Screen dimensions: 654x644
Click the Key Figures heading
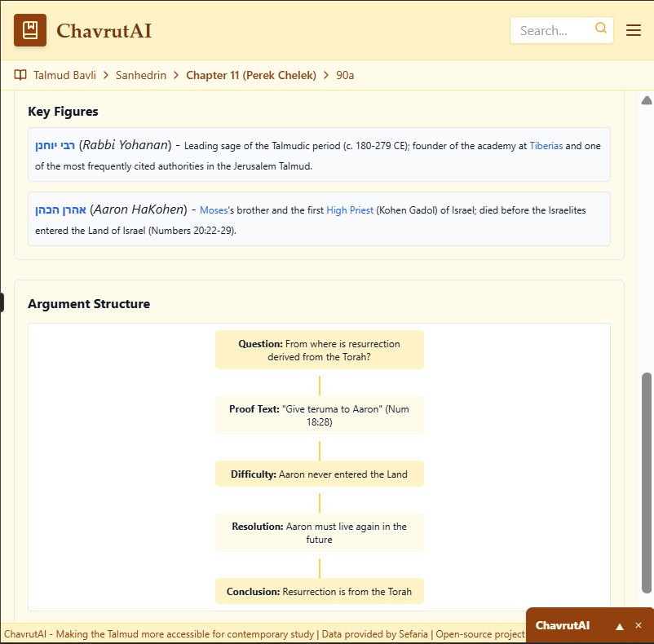tap(63, 112)
